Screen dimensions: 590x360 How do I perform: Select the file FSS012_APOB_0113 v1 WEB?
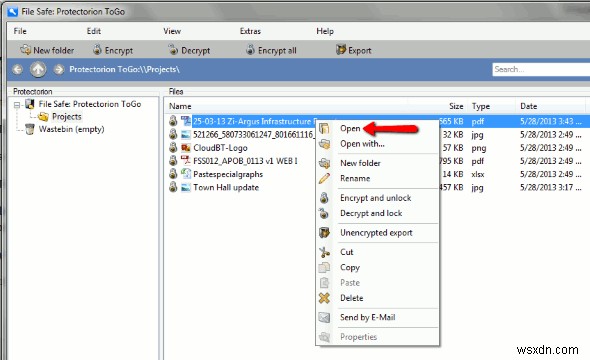coord(245,161)
